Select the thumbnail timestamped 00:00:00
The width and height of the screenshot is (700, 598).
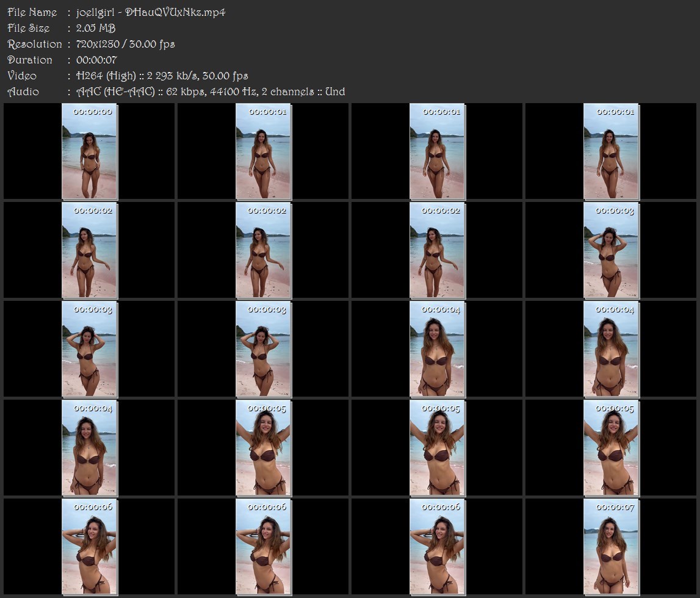click(89, 151)
